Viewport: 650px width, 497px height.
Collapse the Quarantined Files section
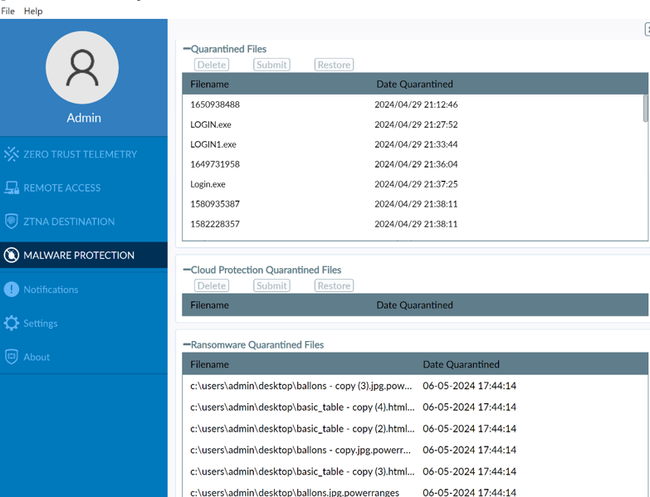pyautogui.click(x=186, y=49)
